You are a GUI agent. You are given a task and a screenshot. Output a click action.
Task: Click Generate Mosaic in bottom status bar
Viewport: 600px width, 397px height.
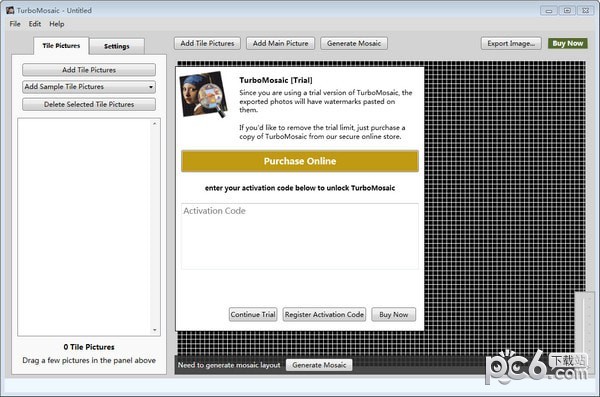(x=319, y=365)
